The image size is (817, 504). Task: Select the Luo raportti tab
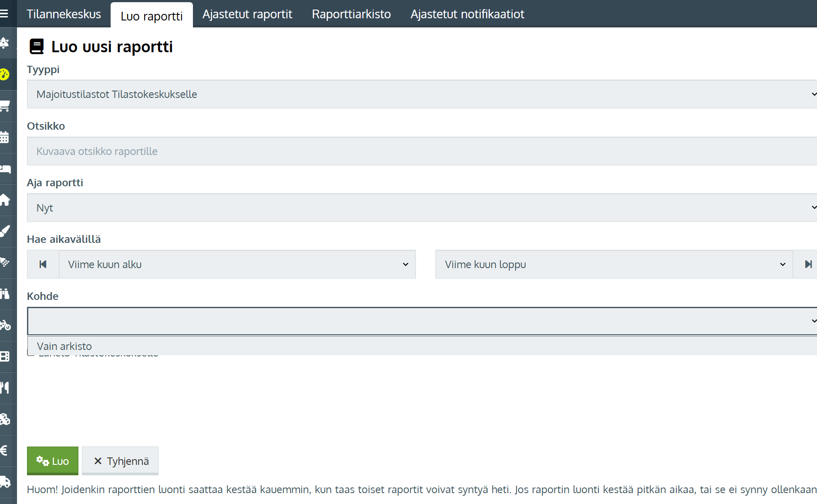click(152, 16)
